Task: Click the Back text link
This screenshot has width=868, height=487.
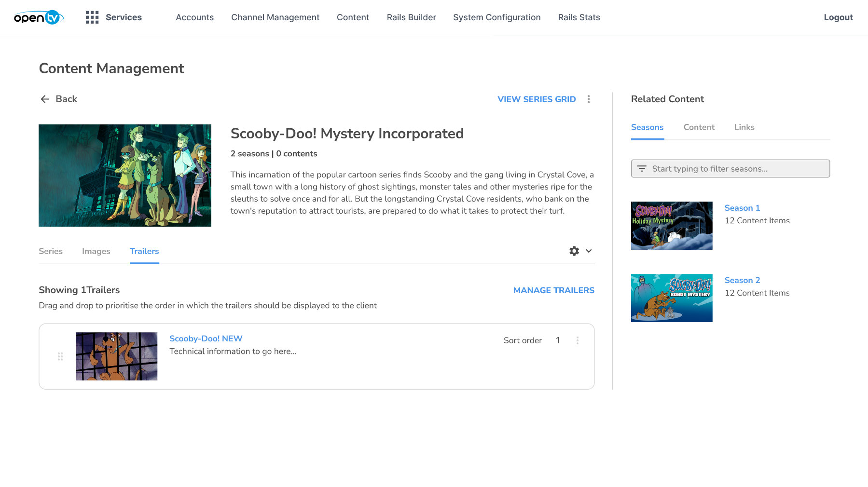Action: tap(67, 99)
